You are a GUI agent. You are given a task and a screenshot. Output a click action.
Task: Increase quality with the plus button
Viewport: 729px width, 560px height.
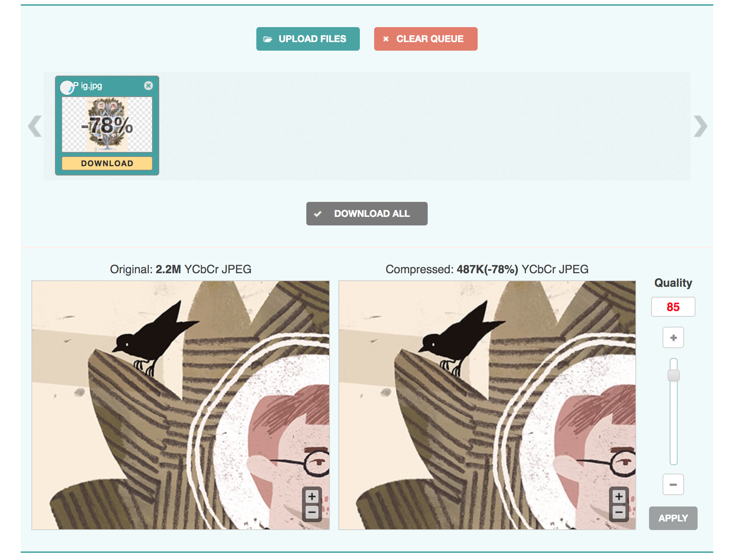pyautogui.click(x=673, y=337)
